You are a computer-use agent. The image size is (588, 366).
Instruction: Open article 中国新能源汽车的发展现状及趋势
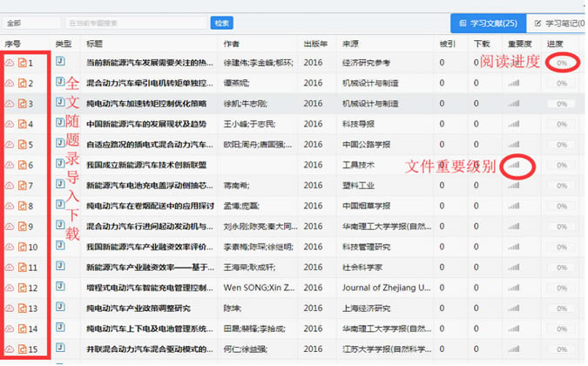click(145, 124)
